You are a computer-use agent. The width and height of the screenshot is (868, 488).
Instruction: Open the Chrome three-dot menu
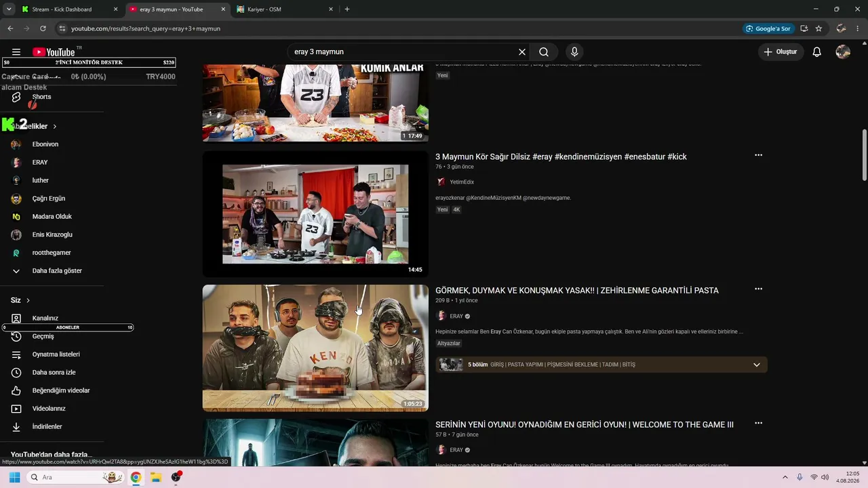click(x=858, y=28)
